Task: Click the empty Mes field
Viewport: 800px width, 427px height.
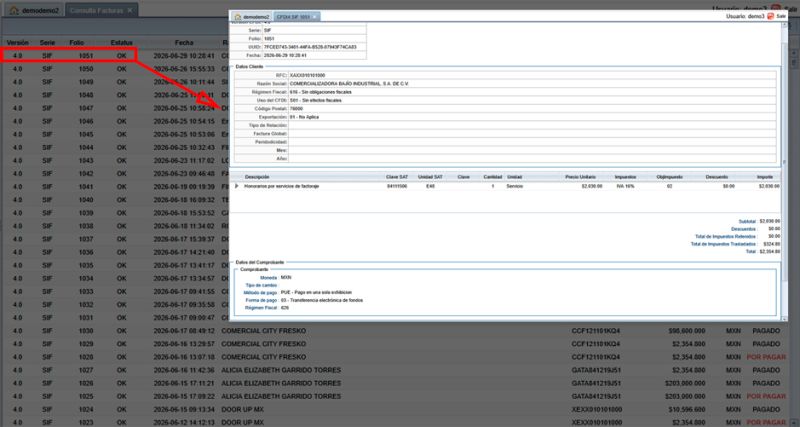Action: [x=532, y=150]
